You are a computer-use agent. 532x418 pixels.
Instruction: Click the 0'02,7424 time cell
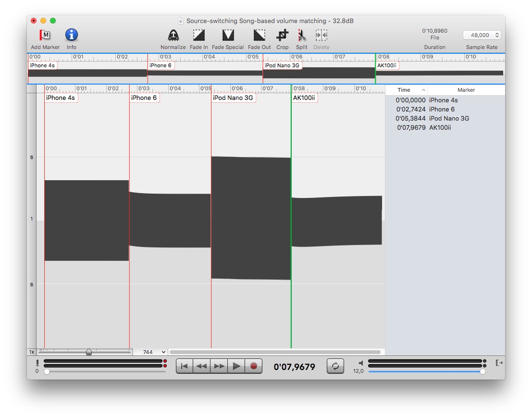tap(410, 109)
